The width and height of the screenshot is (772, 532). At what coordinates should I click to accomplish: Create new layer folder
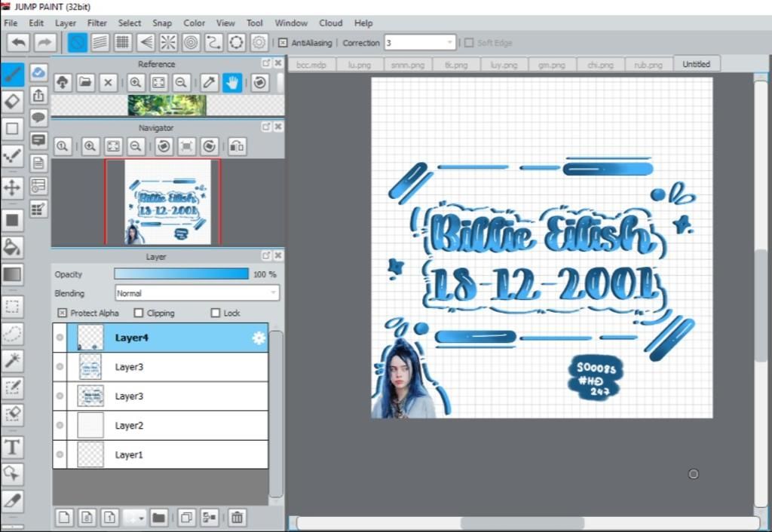[158, 517]
